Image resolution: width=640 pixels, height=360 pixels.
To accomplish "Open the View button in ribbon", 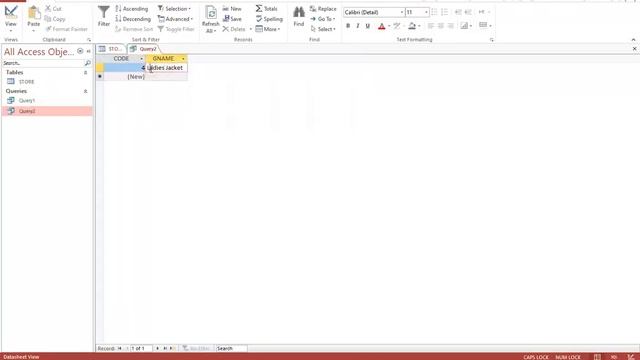I will point(11,18).
